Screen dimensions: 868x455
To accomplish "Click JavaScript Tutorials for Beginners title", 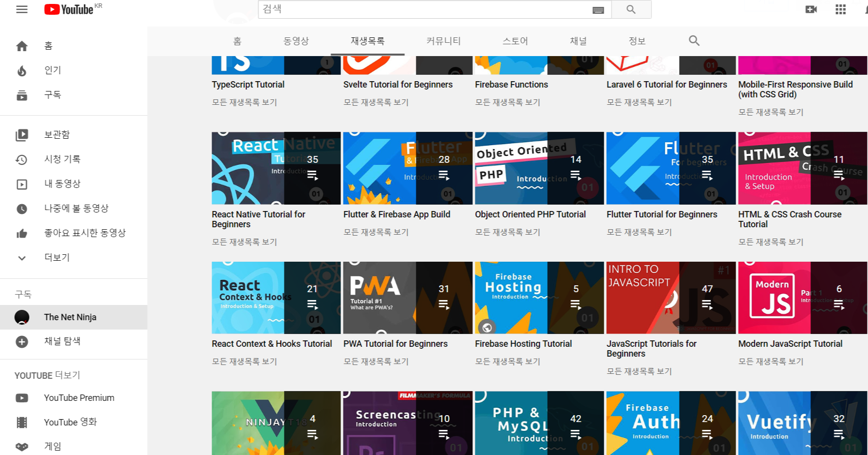I will pos(651,349).
